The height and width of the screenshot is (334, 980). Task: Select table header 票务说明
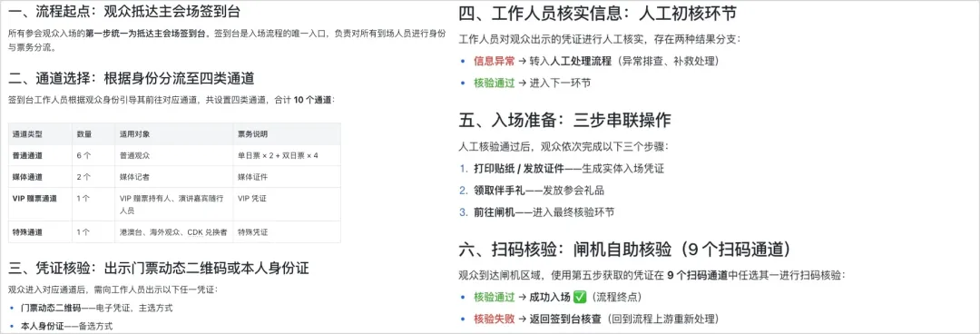(x=252, y=133)
